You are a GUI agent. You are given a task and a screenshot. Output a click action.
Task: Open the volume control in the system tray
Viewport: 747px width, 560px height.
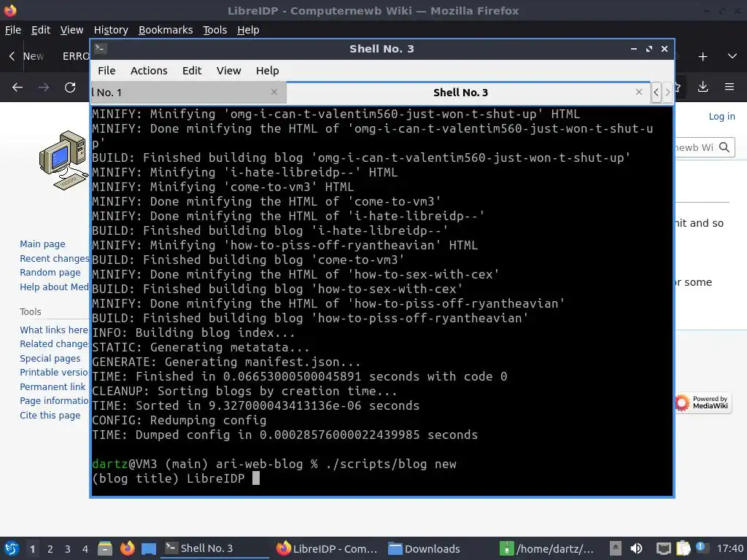click(x=636, y=548)
